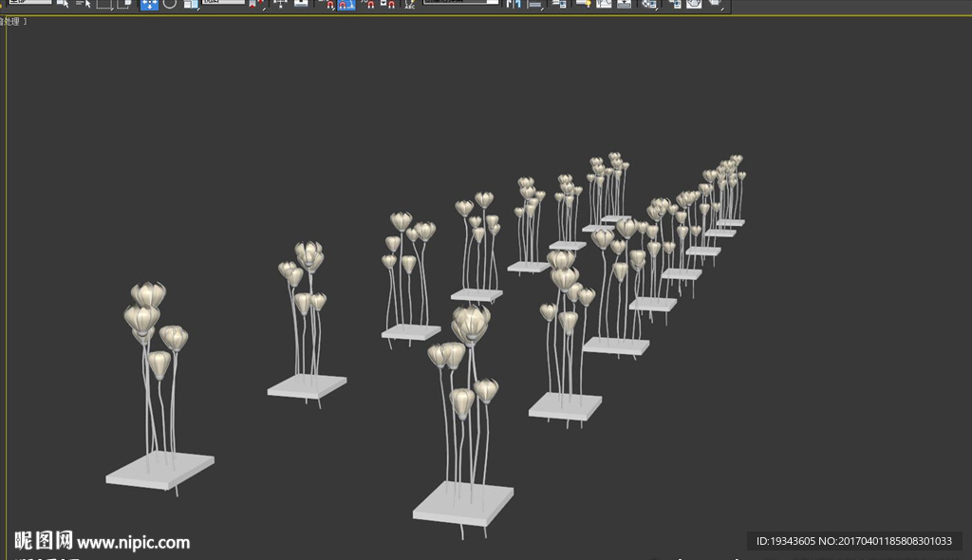This screenshot has width=972, height=560.
Task: Activate the Select and Rotate tool
Action: pyautogui.click(x=169, y=3)
